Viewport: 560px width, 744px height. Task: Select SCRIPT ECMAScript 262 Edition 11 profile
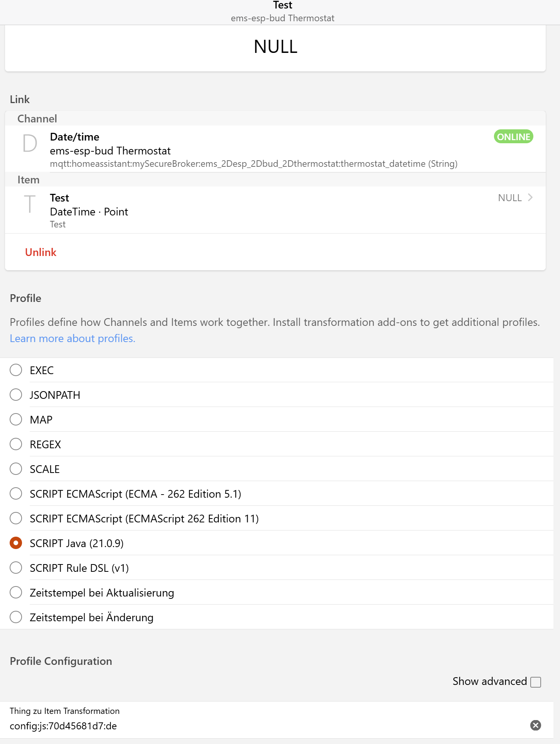pos(16,518)
